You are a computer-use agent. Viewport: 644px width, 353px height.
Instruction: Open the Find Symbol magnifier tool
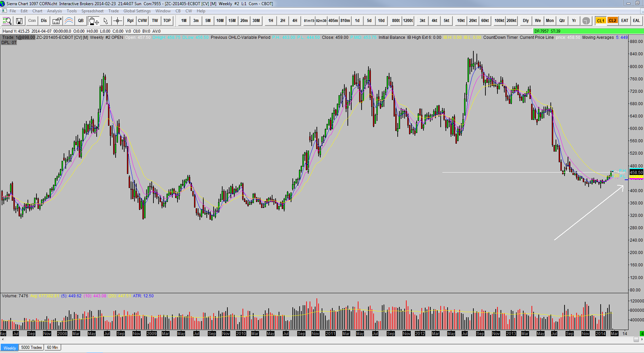pos(7,21)
